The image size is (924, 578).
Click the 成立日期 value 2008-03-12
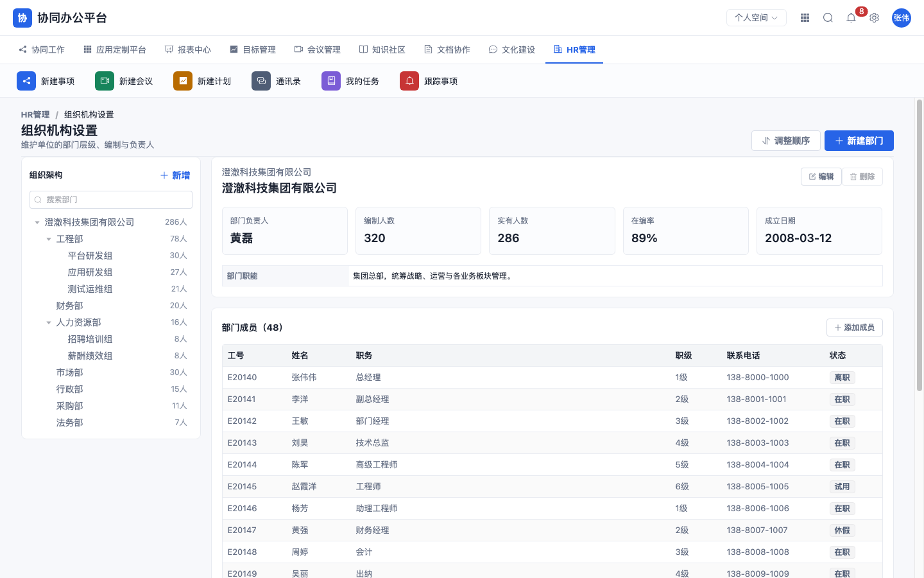click(x=798, y=238)
